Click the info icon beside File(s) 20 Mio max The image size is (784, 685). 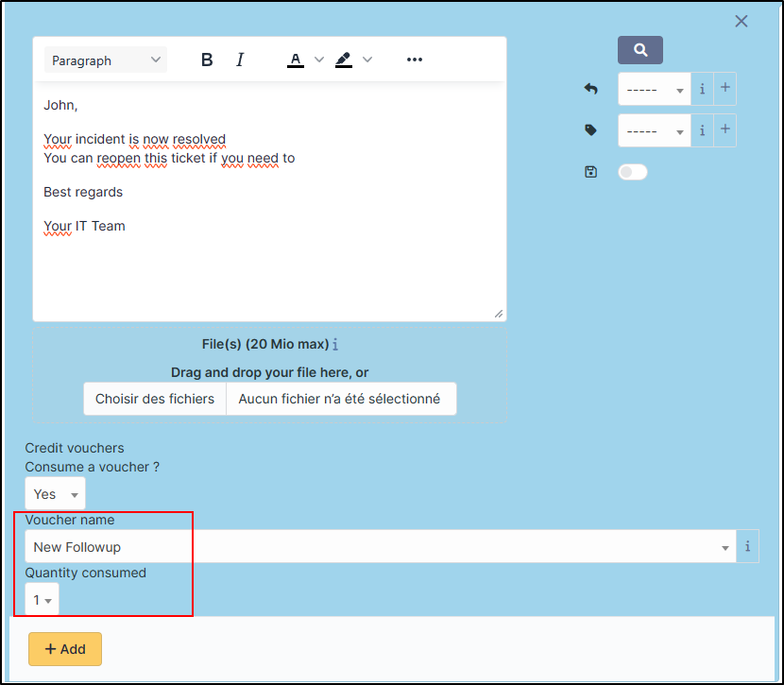[335, 345]
